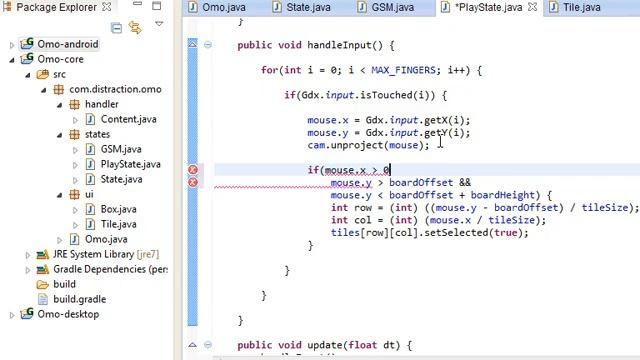Image resolution: width=640 pixels, height=360 pixels.
Task: Collapse update method fold toggle
Action: point(208,345)
